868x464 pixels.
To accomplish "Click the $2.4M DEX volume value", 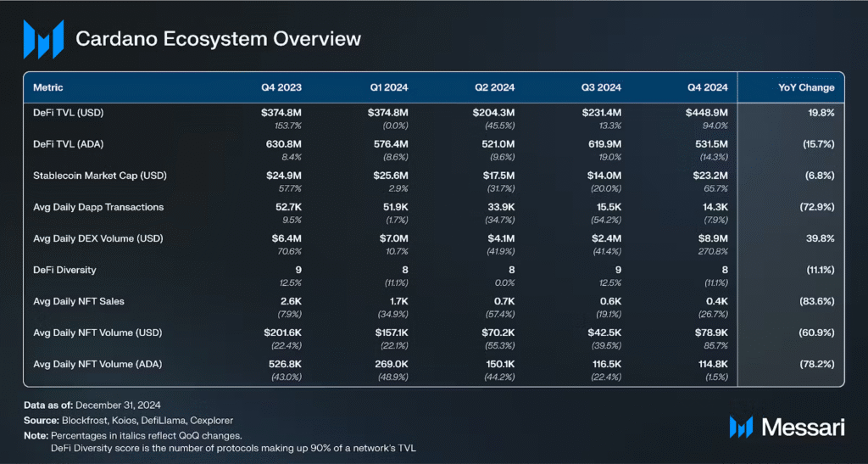I will click(x=607, y=238).
